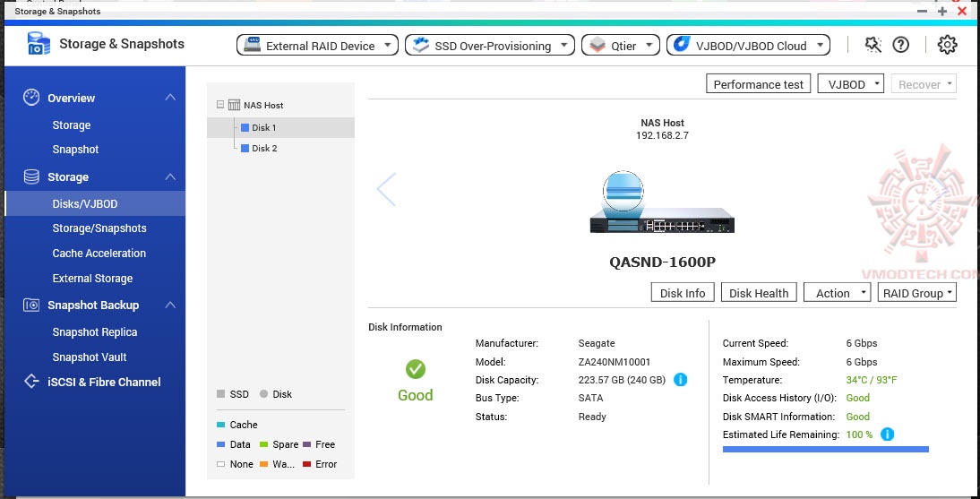This screenshot has height=499, width=980.
Task: Click the iSCSI & Fibre Channel icon
Action: (x=31, y=382)
